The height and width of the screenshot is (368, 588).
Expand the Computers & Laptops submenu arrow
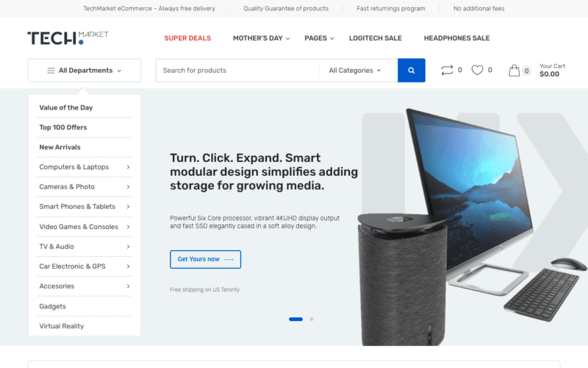click(x=128, y=167)
